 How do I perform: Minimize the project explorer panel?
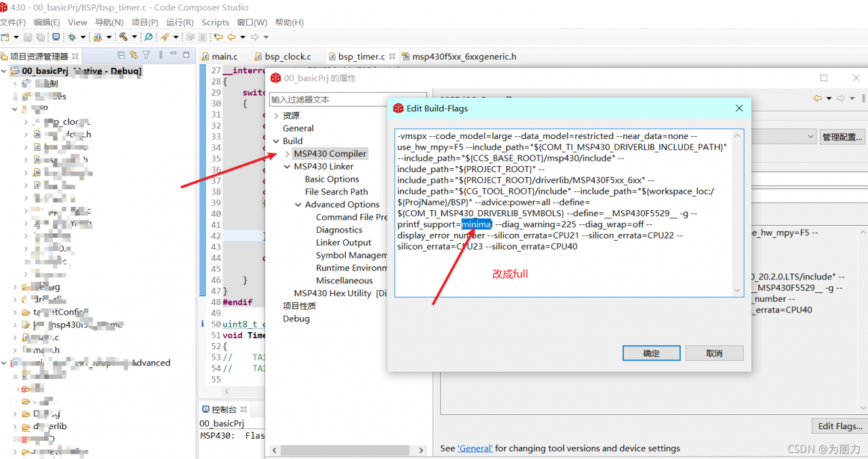[174, 54]
